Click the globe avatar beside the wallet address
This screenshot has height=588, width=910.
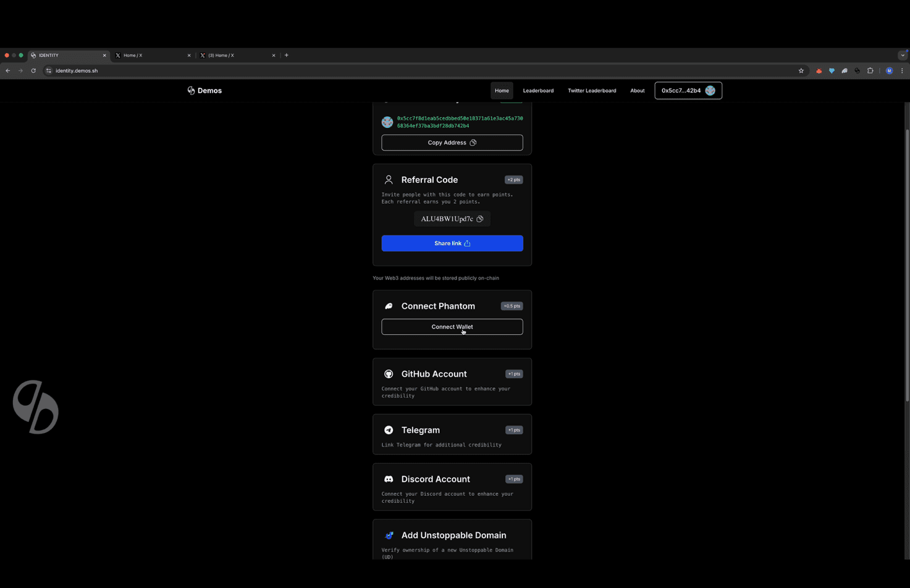pyautogui.click(x=387, y=122)
